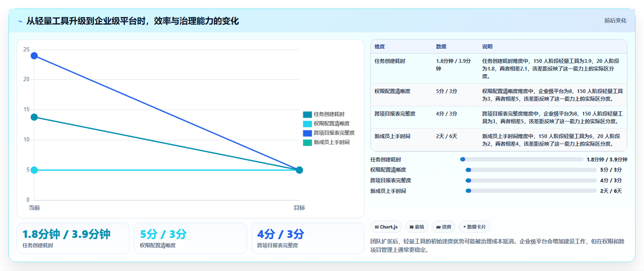This screenshot has width=644, height=271.
Task: Toggle the 新成员上手时间 legend entry
Action: (x=326, y=142)
